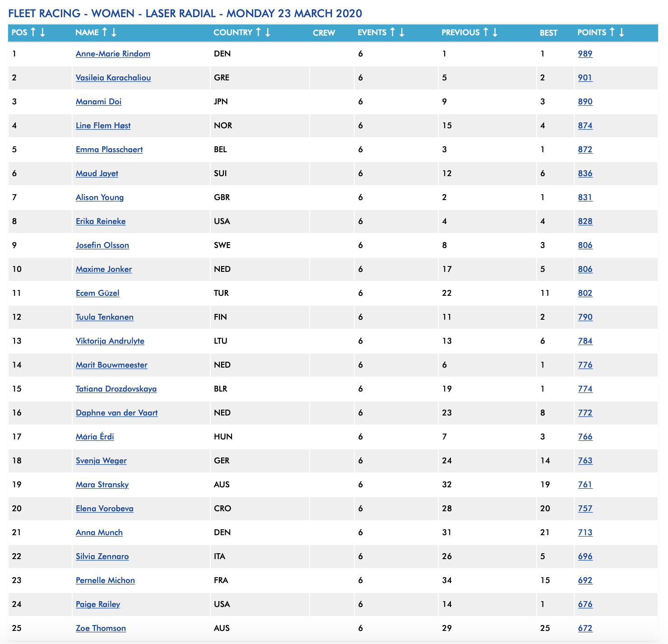
Task: Open Anne-Marie Rindom's profile link
Action: pos(113,54)
